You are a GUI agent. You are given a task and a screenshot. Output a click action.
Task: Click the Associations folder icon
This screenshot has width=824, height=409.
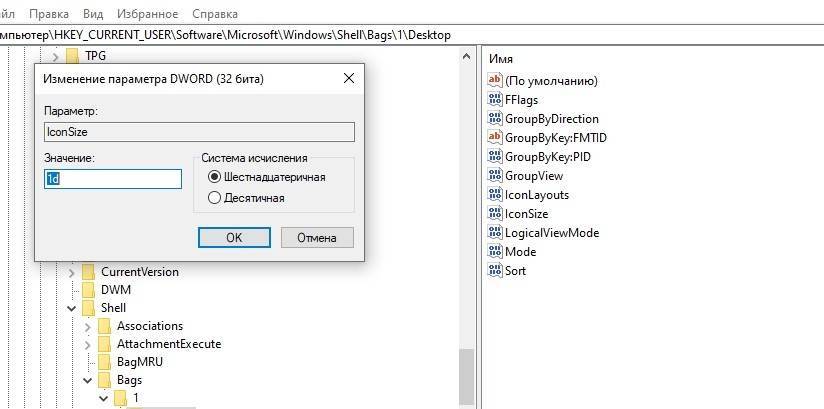point(105,326)
